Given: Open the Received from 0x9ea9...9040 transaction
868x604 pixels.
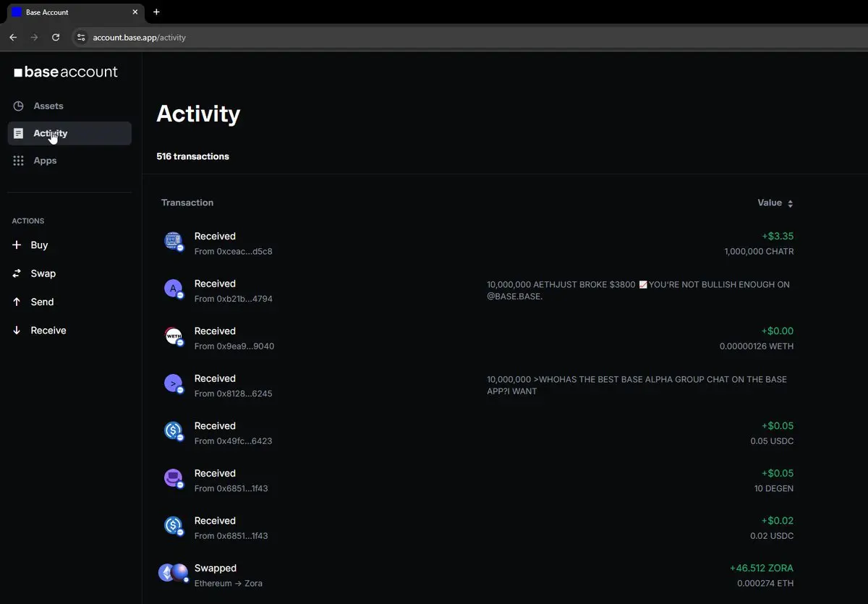Looking at the screenshot, I should tap(477, 339).
